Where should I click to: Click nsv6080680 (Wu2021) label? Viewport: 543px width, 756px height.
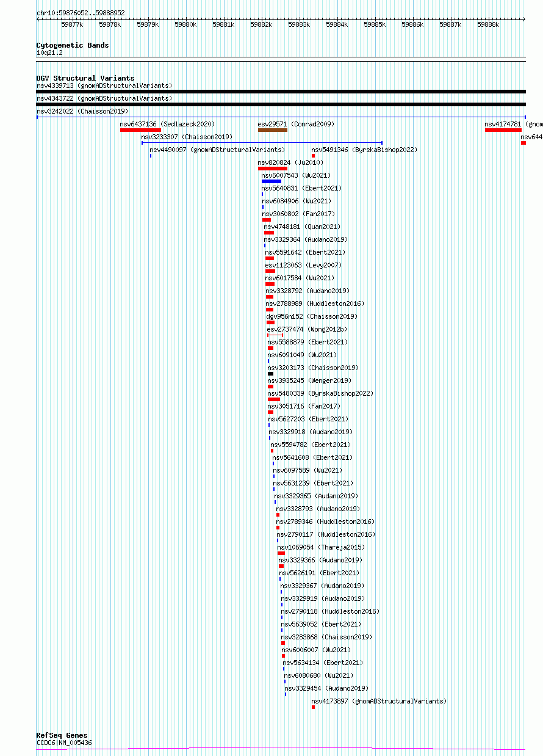318,675
